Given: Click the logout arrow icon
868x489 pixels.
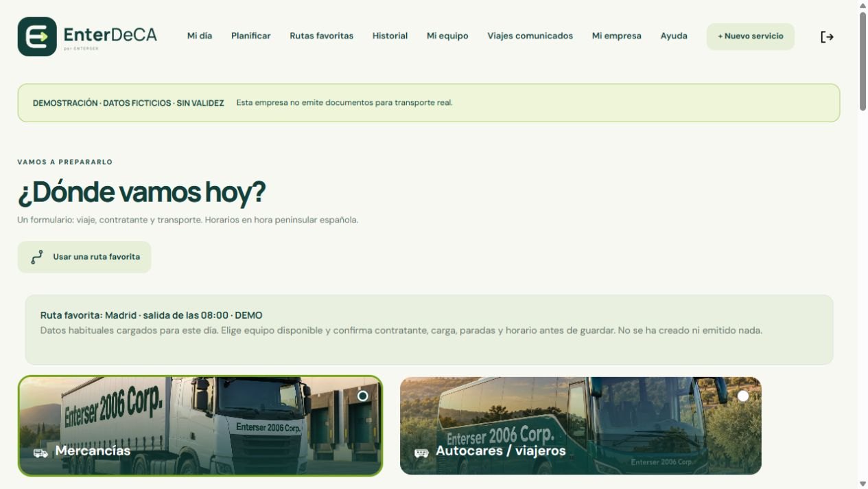Looking at the screenshot, I should click(x=827, y=37).
